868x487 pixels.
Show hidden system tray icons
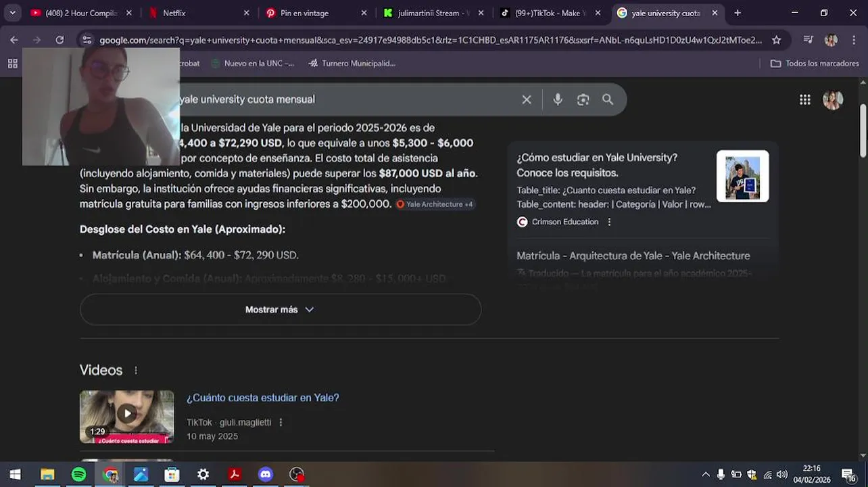pos(706,475)
